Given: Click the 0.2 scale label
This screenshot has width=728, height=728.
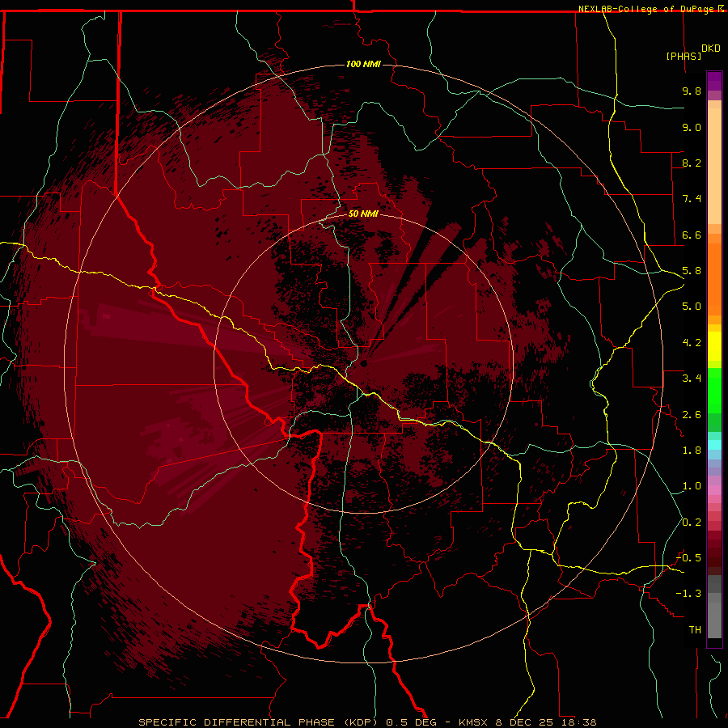Looking at the screenshot, I should pyautogui.click(x=692, y=523).
